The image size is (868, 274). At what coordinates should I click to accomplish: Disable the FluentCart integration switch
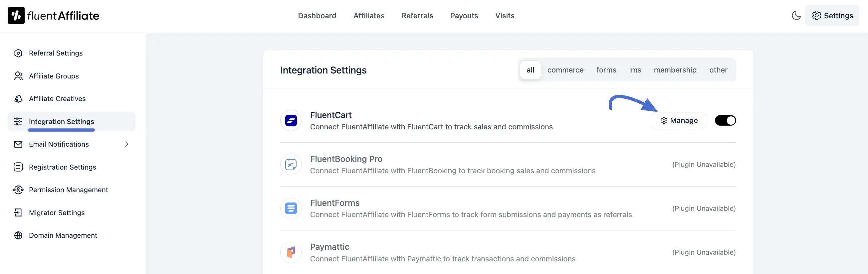725,120
